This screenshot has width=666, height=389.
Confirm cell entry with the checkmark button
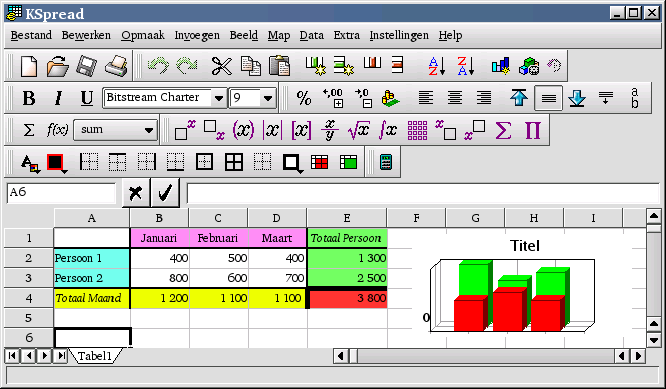click(165, 193)
